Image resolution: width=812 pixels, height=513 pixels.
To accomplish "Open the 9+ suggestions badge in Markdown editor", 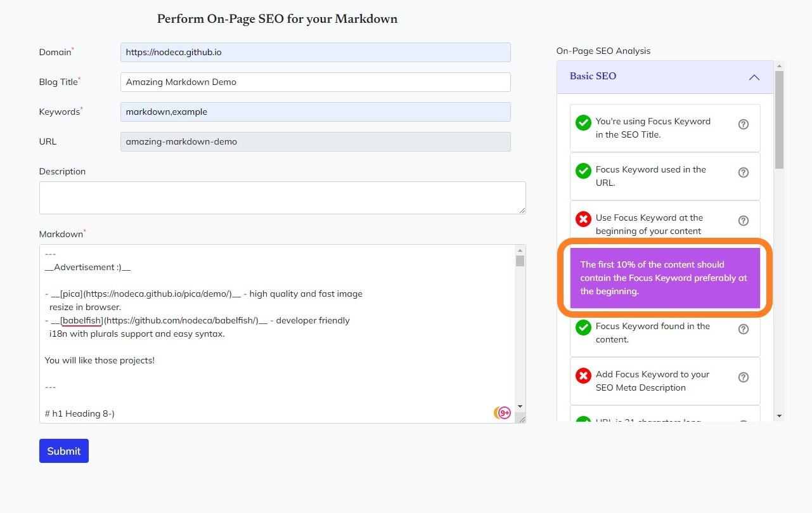I will click(505, 413).
